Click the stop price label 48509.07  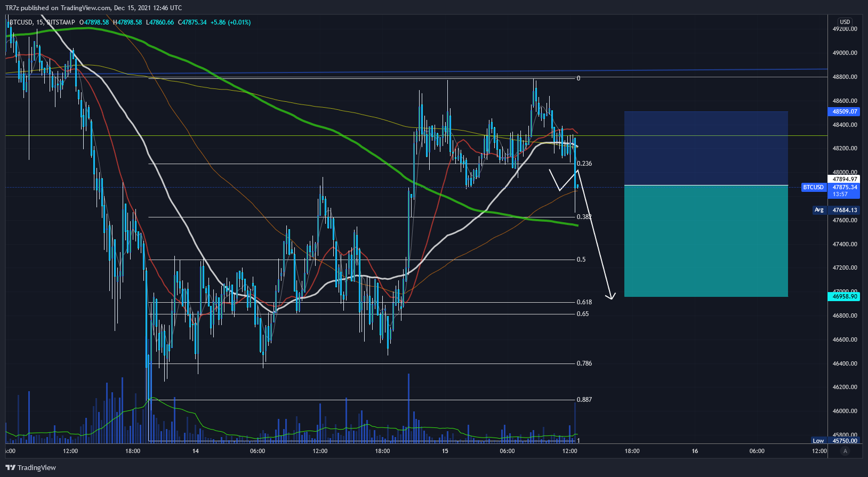(843, 111)
